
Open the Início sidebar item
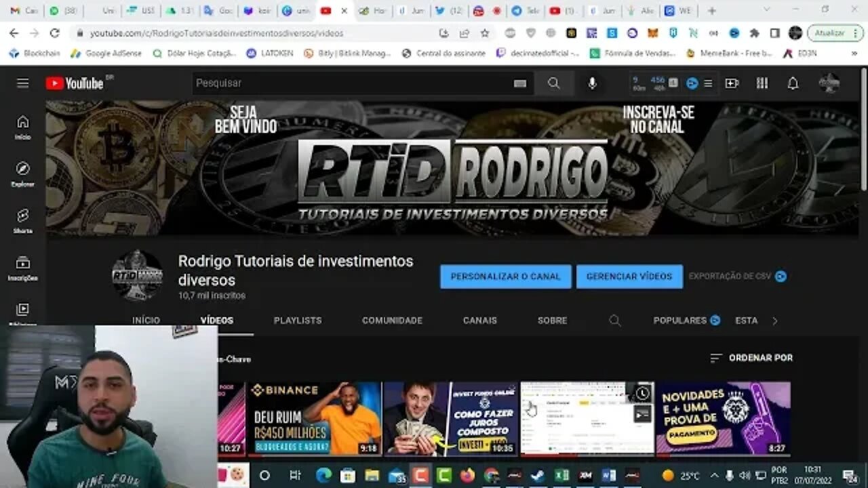pyautogui.click(x=23, y=127)
